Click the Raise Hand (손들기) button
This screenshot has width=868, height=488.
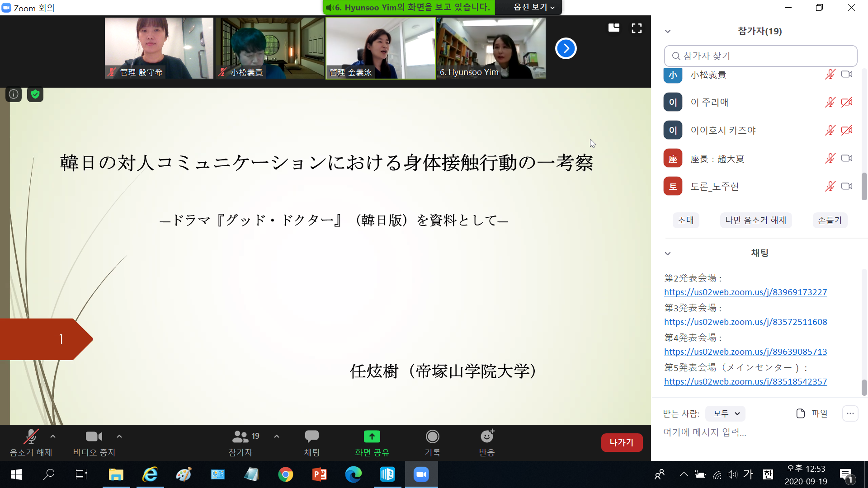830,220
